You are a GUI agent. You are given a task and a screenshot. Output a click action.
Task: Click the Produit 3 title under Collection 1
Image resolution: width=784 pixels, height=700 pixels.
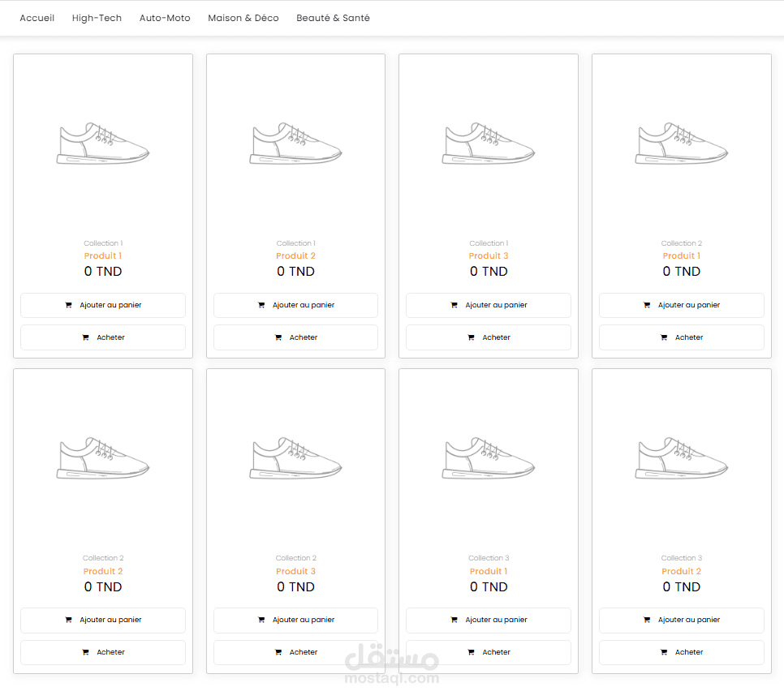coord(489,256)
